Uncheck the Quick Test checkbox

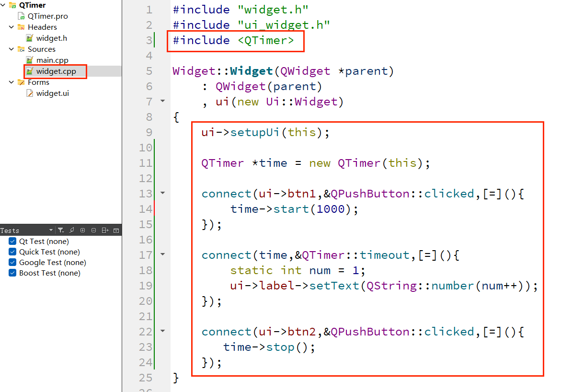coord(12,252)
